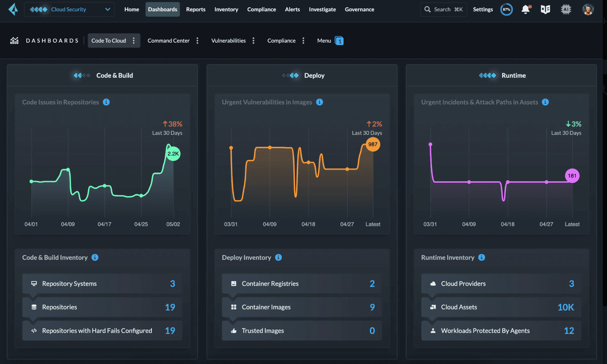607x364 pixels.
Task: Open the Cloud Security module dropdown
Action: click(69, 9)
